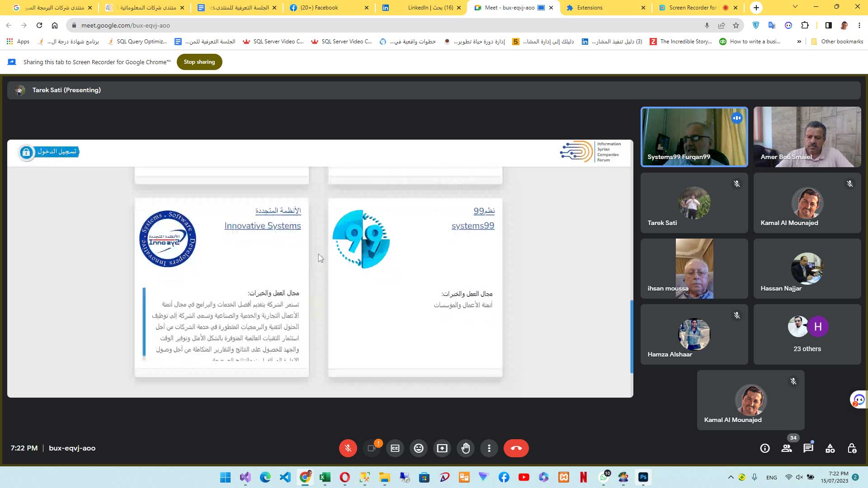Open الأنظمة المتجددة link
Viewport: 868px width, 488px height.
[x=278, y=211]
